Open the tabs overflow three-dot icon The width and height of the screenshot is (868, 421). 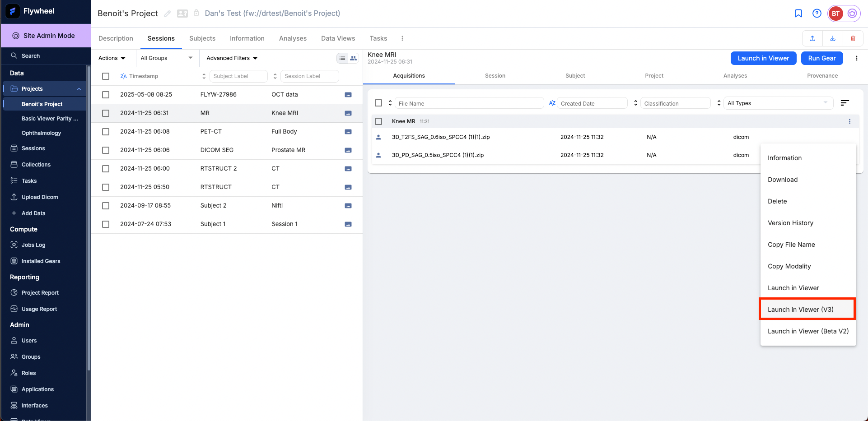[x=402, y=38]
